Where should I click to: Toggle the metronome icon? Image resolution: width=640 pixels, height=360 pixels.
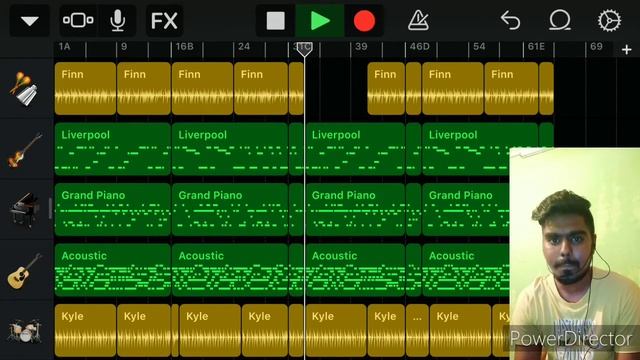(418, 20)
